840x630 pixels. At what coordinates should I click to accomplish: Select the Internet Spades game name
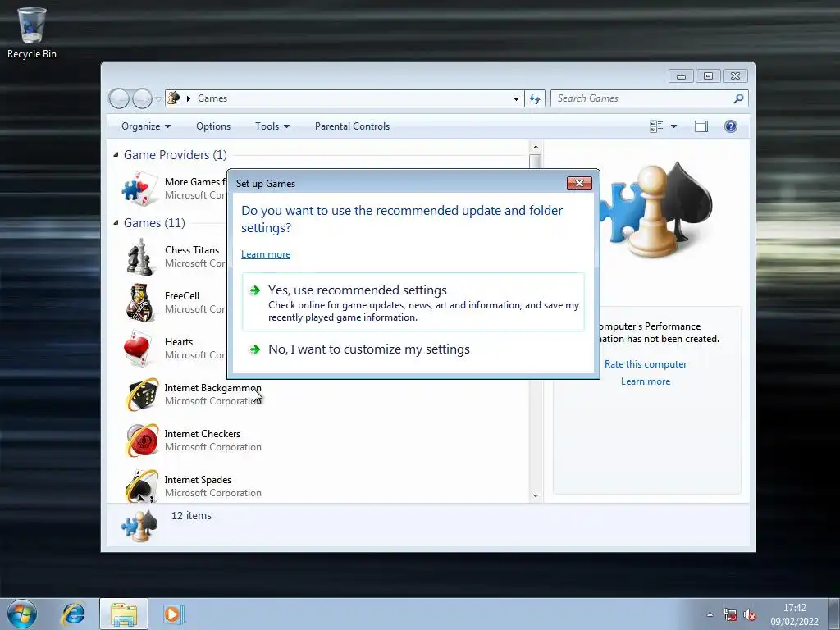coord(198,480)
